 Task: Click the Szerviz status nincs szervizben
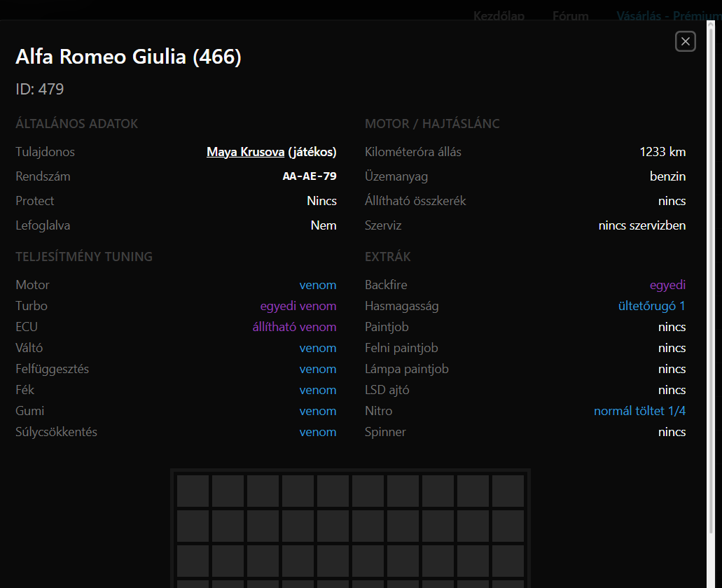(641, 225)
